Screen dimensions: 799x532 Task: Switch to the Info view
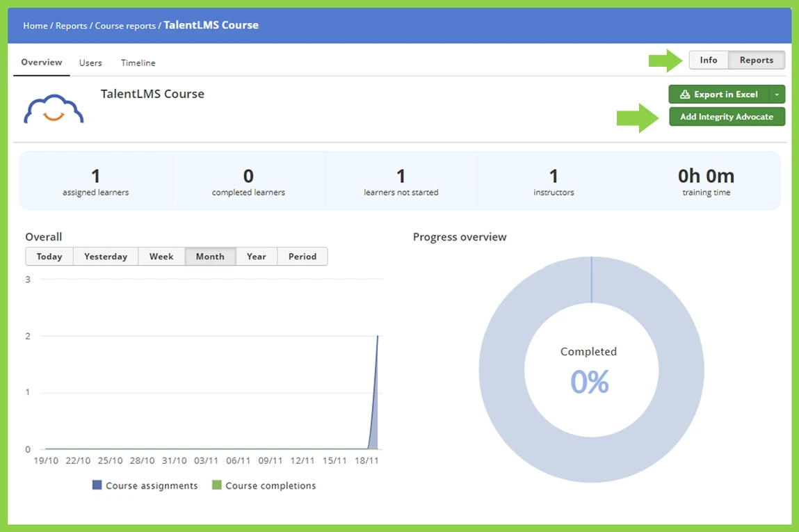point(709,60)
